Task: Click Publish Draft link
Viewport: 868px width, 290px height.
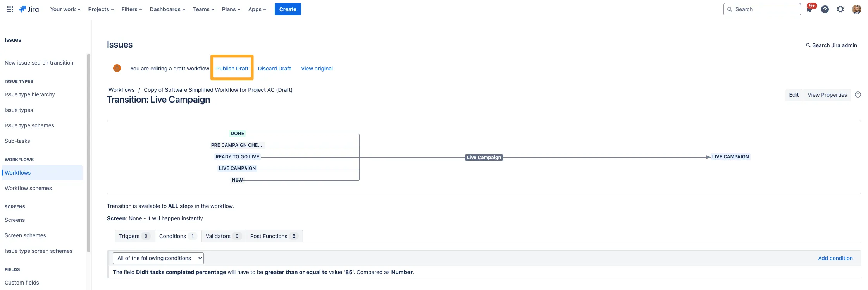Action: tap(232, 69)
